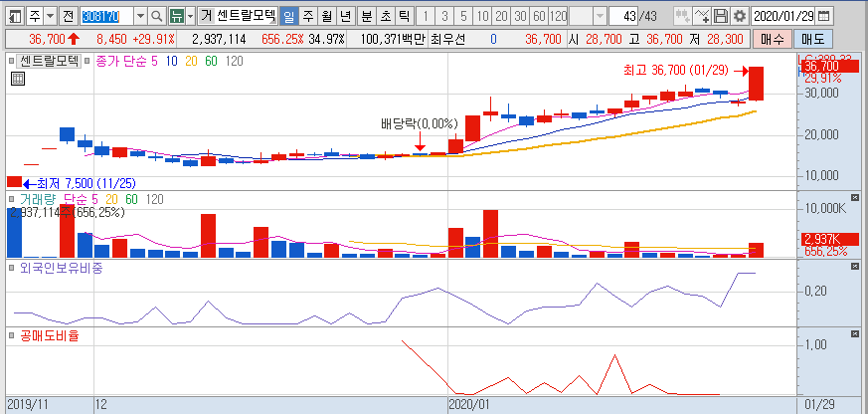Click the 거래량 volume indicator label

click(x=36, y=199)
